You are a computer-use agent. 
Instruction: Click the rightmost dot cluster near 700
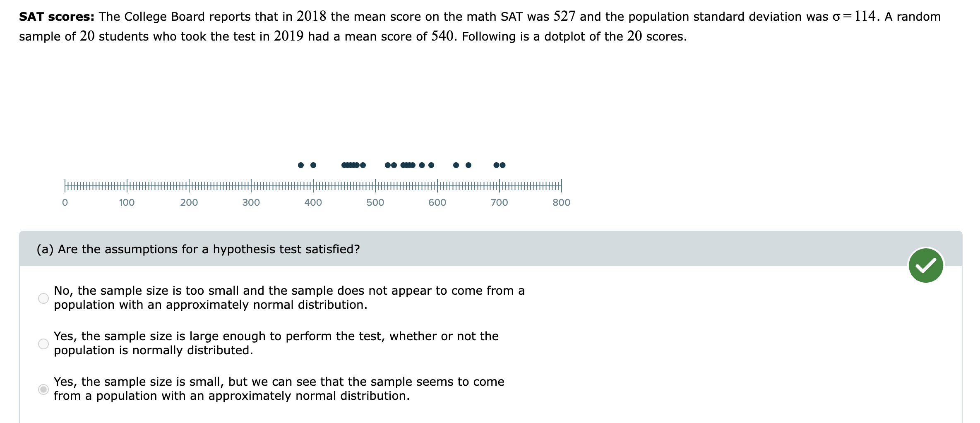[x=499, y=164]
